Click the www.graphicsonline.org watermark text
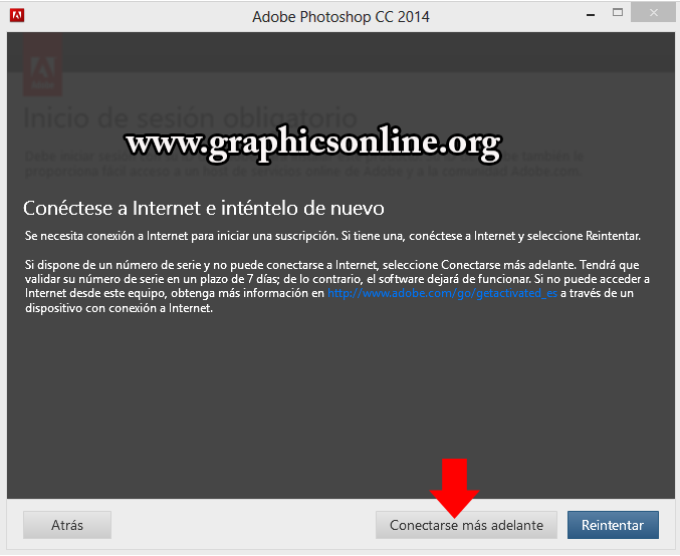680x556 pixels. (x=313, y=144)
